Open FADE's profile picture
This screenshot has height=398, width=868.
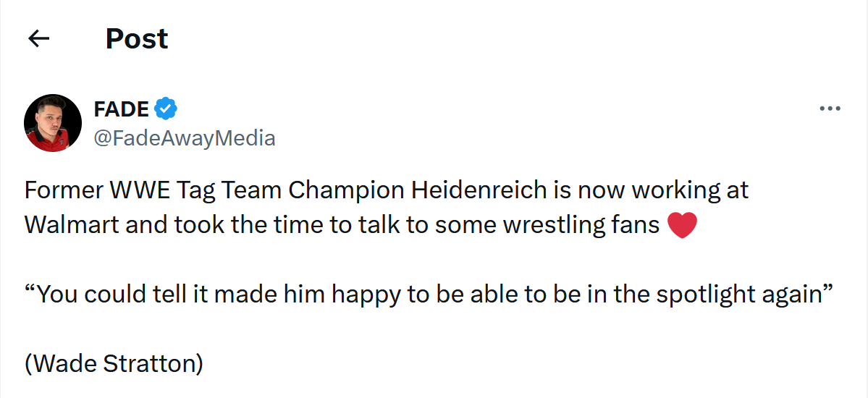click(x=52, y=123)
